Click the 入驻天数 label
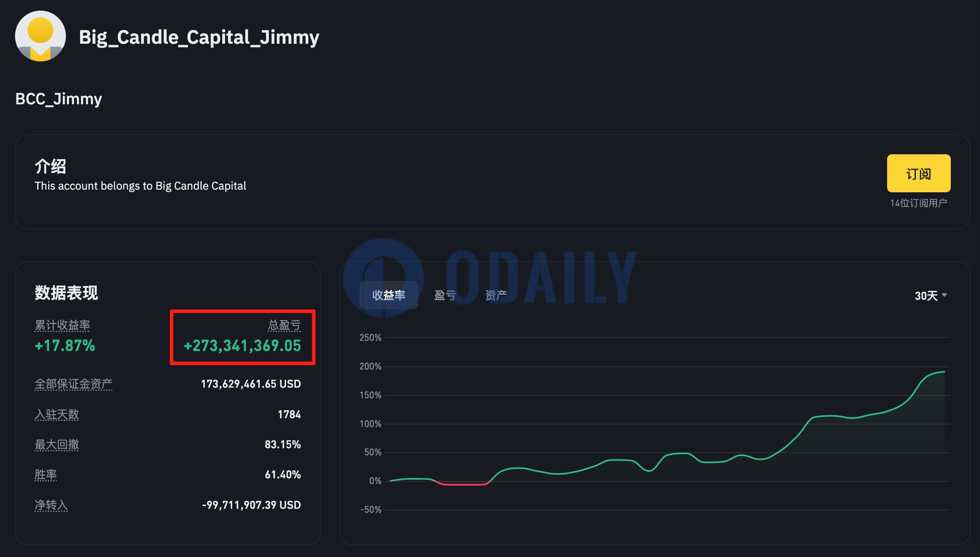Screen dimensions: 980x557 (57, 414)
